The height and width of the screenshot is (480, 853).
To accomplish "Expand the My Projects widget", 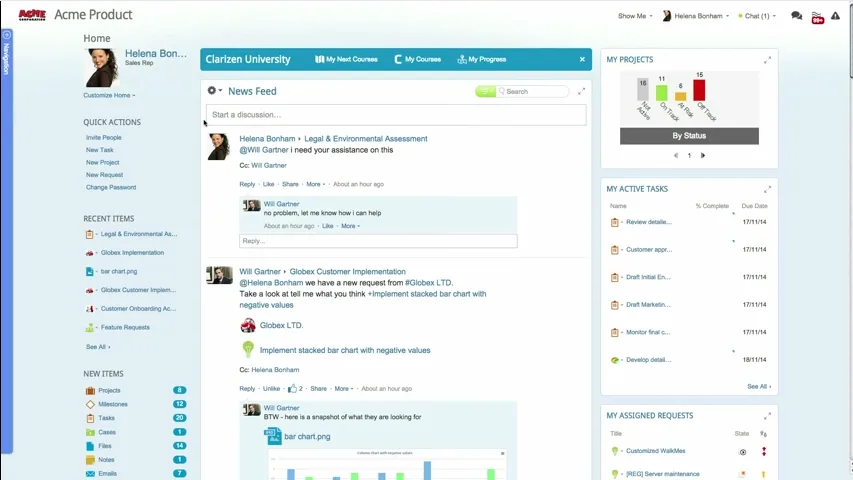I will point(767,60).
